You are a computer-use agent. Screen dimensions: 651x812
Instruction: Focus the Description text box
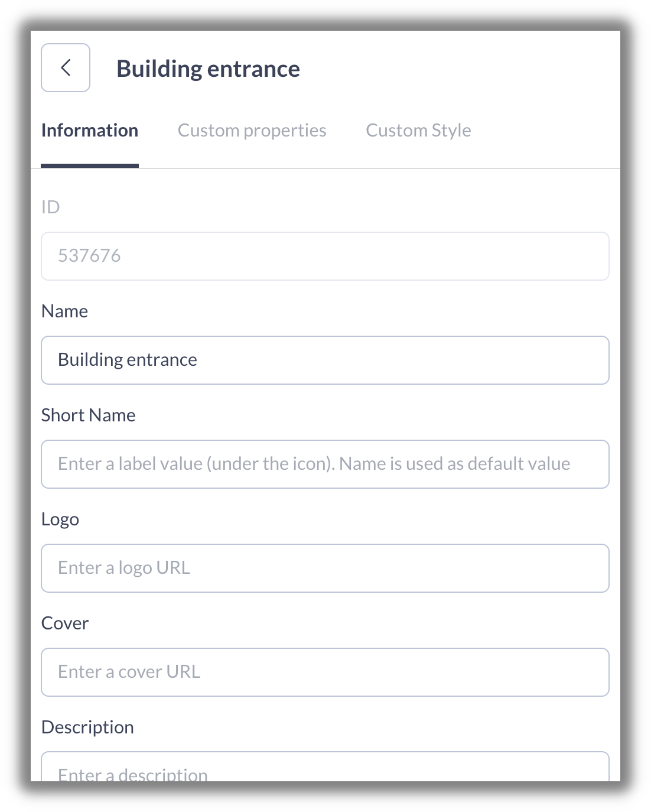point(325,768)
